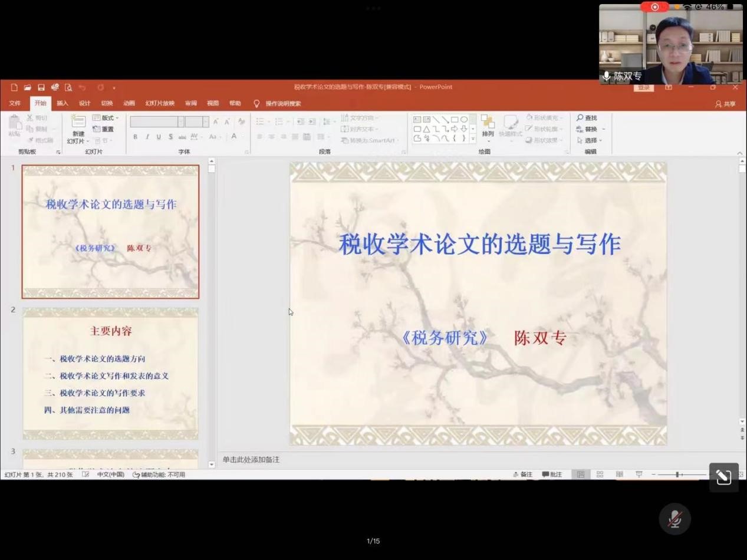This screenshot has height=560, width=747.
Task: Expand the 版式 layout dropdown
Action: 106,118
